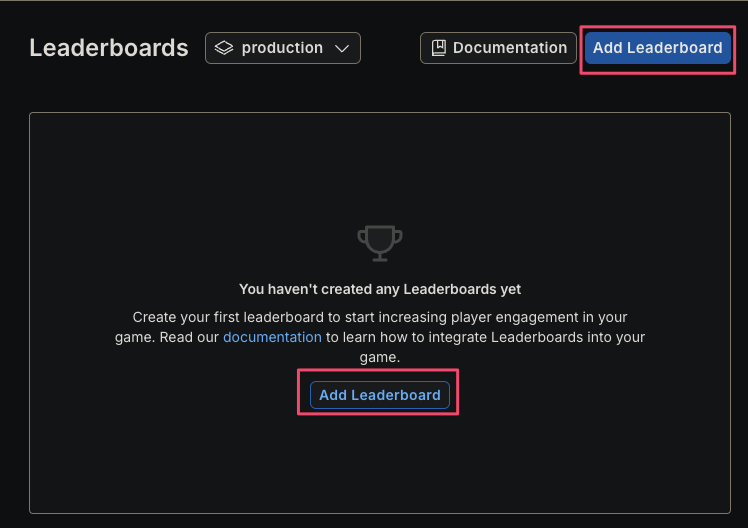Click 'You haven't created any Leaderboards yet' text

(x=380, y=289)
